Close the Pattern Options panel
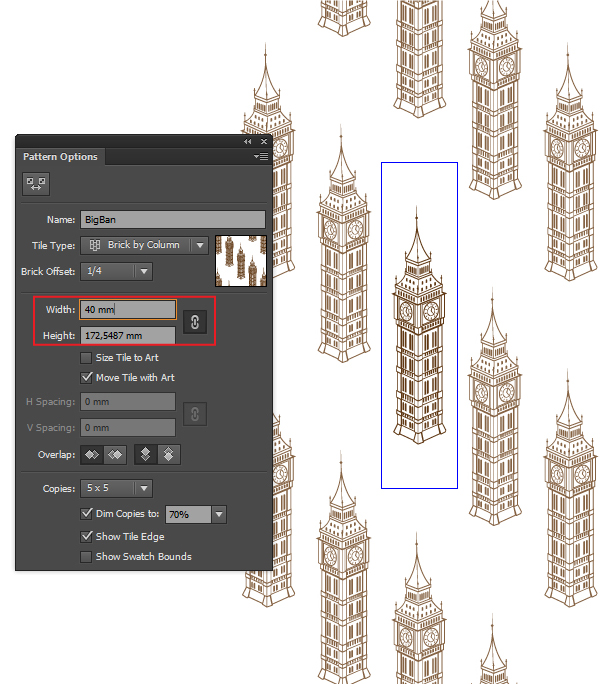Image resolution: width=600 pixels, height=684 pixels. (x=264, y=141)
